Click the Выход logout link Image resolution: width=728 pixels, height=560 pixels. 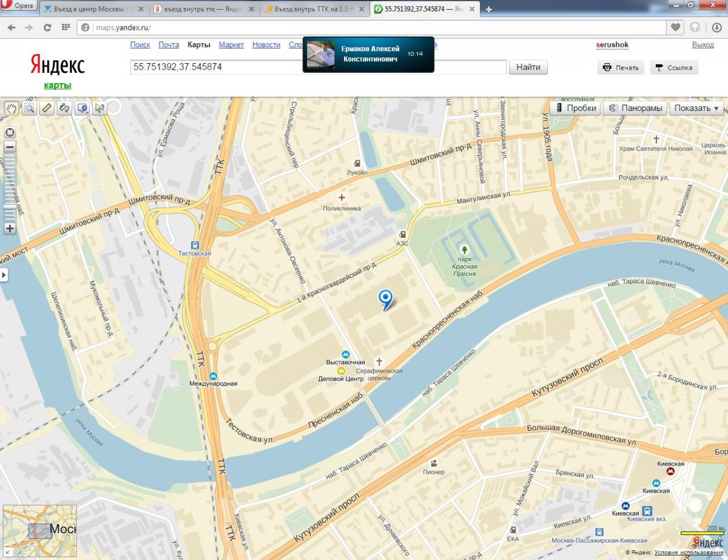point(703,45)
